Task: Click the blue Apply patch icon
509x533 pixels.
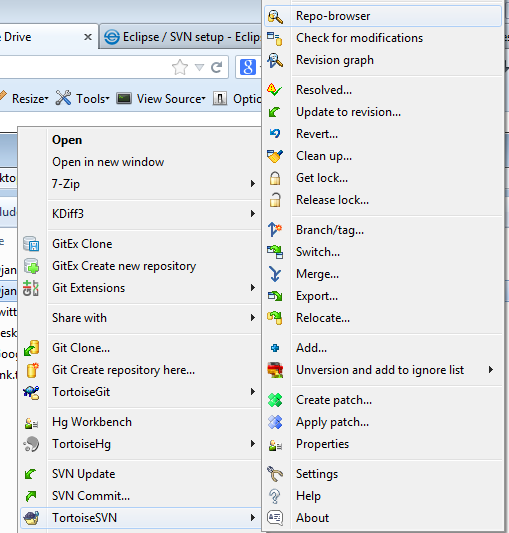Action: tap(275, 422)
